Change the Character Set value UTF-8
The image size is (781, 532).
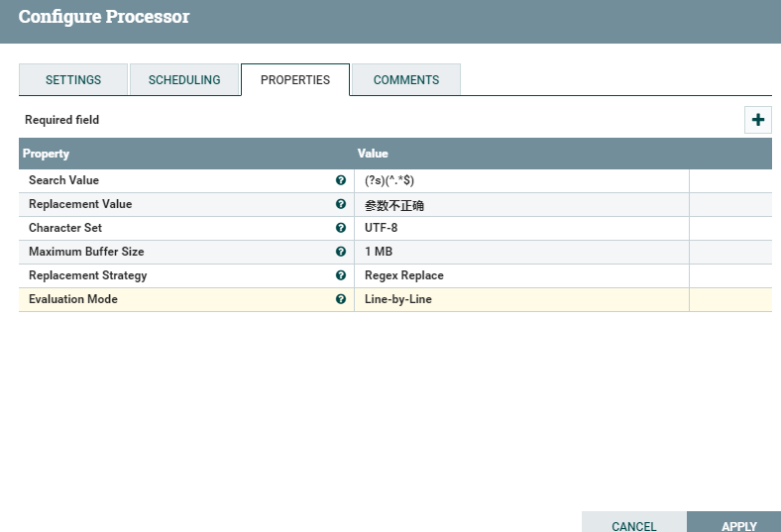point(521,228)
